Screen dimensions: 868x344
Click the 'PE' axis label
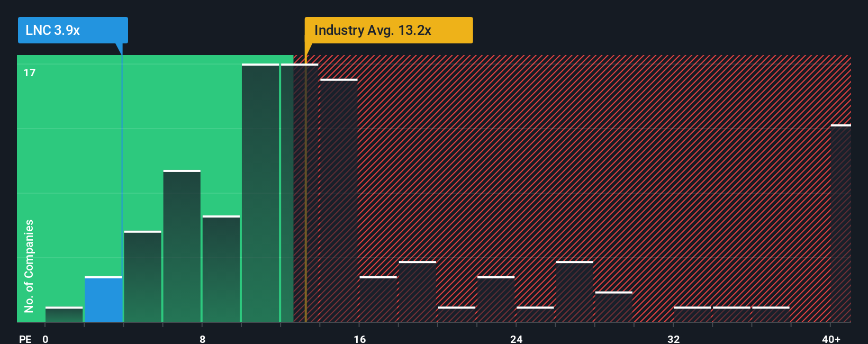tap(25, 339)
